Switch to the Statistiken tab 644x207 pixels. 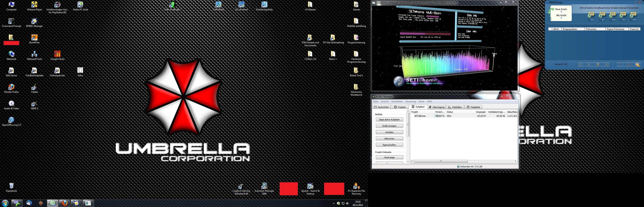tap(455, 107)
